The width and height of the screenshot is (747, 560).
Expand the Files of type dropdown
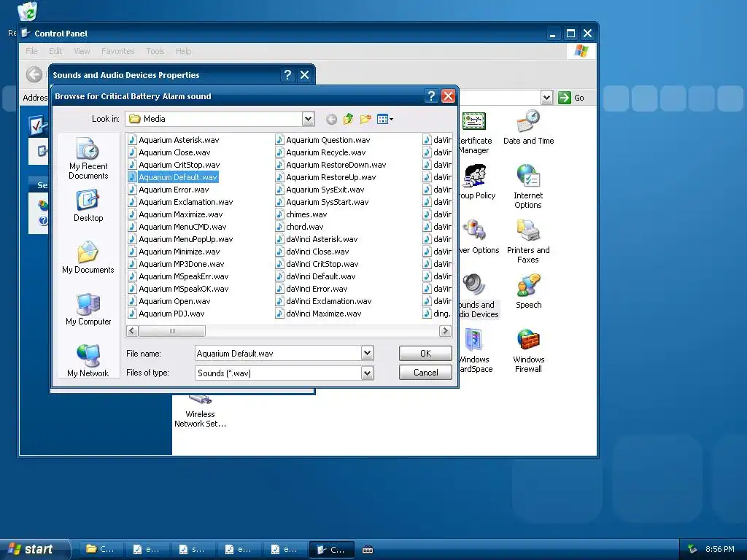pyautogui.click(x=367, y=373)
